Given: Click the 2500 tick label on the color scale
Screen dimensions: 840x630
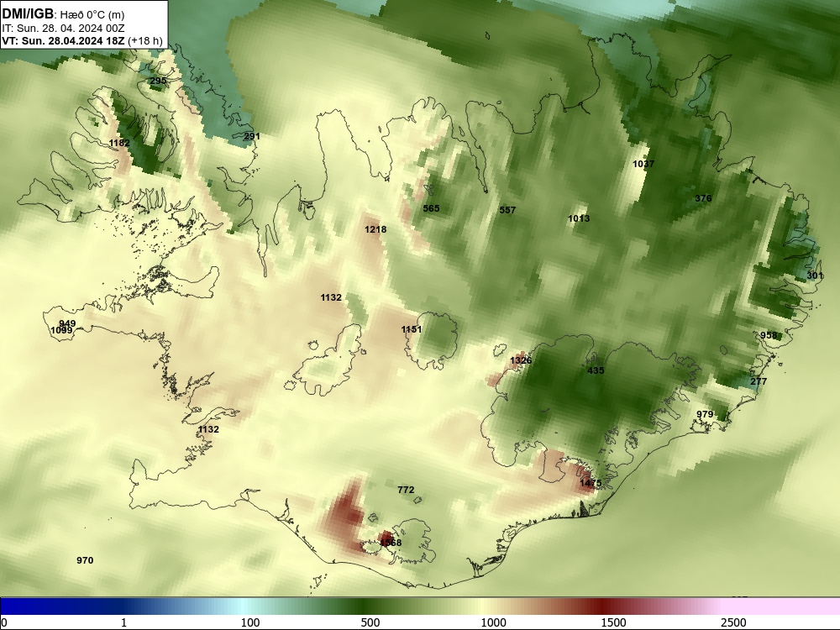Looking at the screenshot, I should [733, 622].
